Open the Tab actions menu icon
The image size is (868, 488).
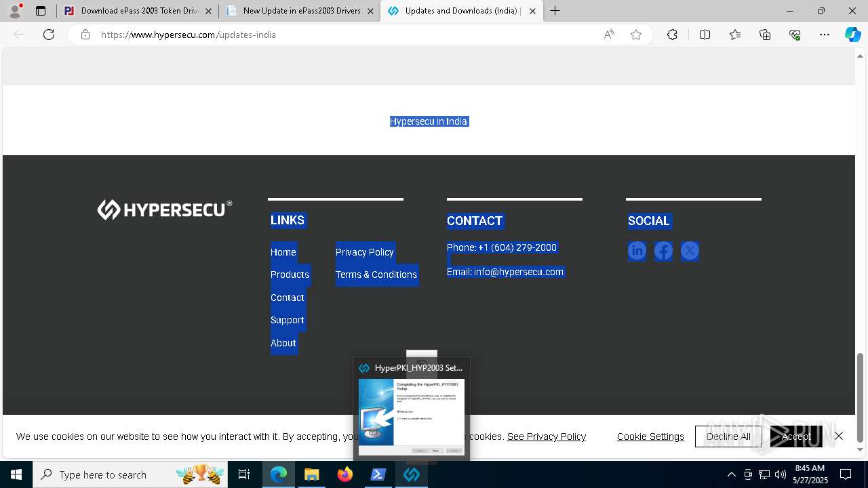[x=41, y=11]
